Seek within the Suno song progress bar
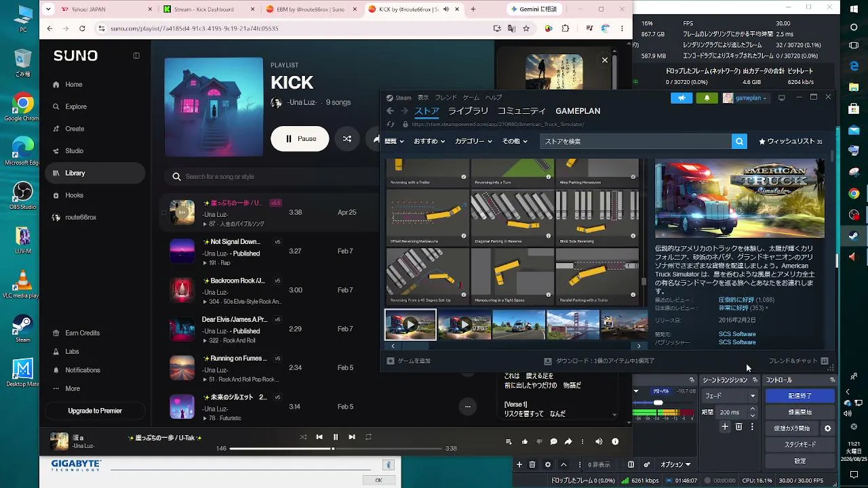This screenshot has width=868, height=488. 336,449
